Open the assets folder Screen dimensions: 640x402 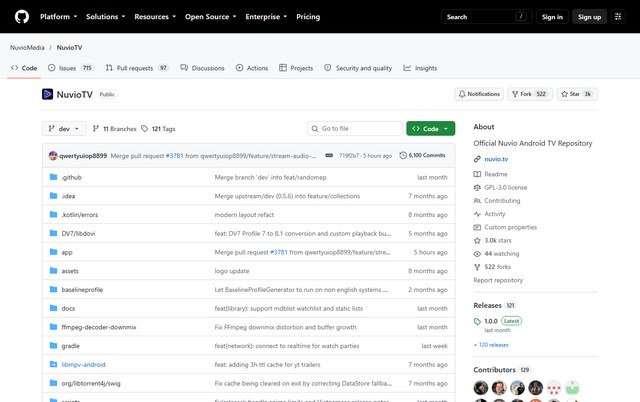(x=70, y=271)
